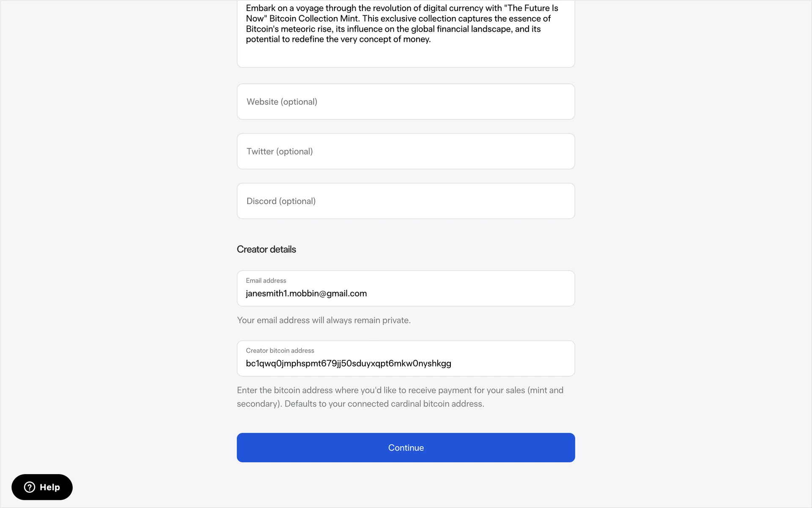Click the Creator details heading
The width and height of the screenshot is (812, 508).
[266, 249]
